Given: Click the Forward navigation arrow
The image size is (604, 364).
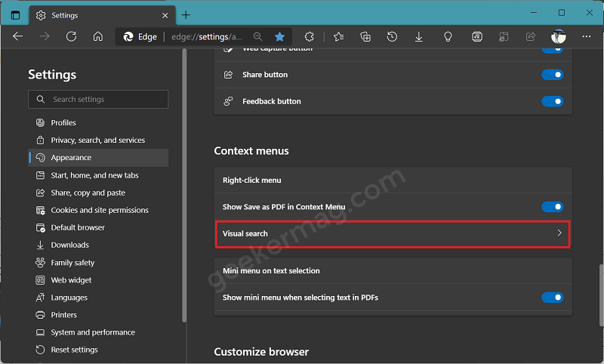Looking at the screenshot, I should (x=45, y=36).
